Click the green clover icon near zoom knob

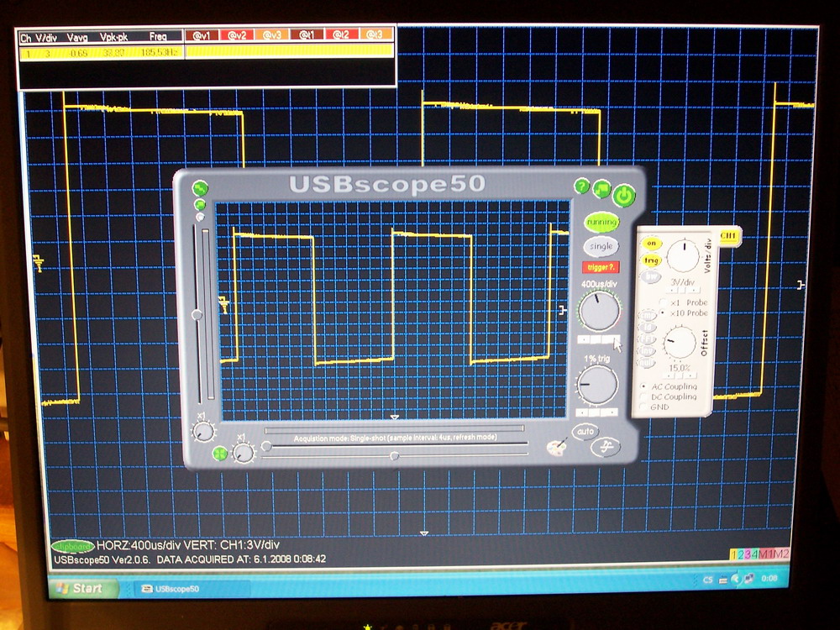219,454
